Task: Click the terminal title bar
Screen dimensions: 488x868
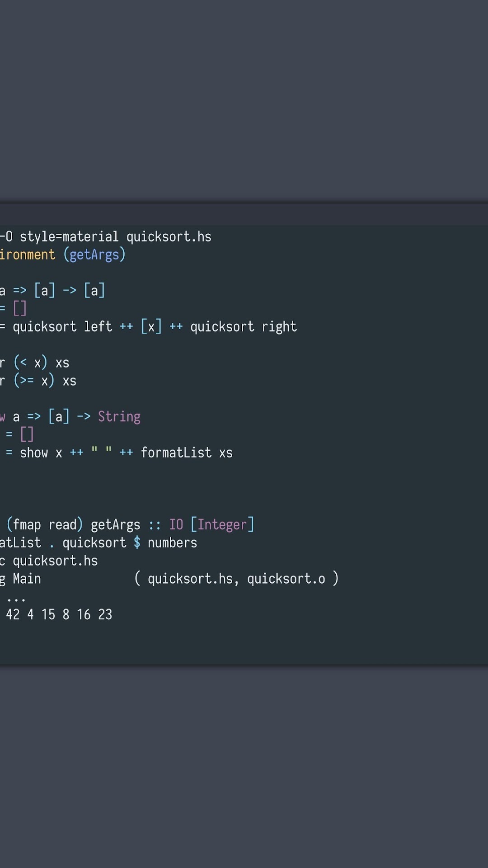Action: point(244,214)
